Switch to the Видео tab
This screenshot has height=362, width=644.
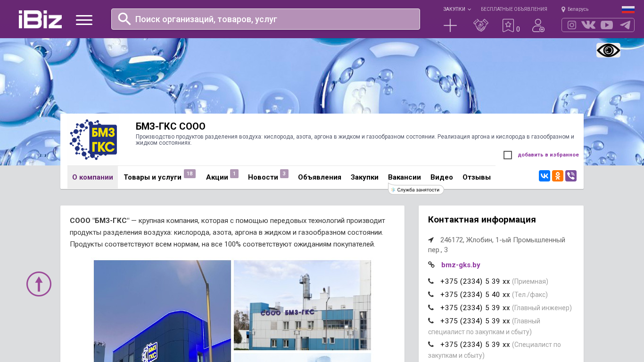[x=442, y=177]
